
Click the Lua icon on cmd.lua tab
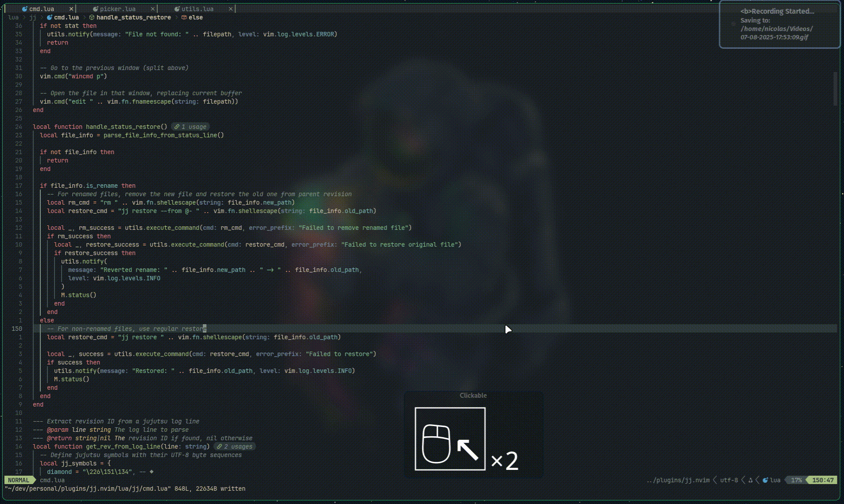pos(25,9)
